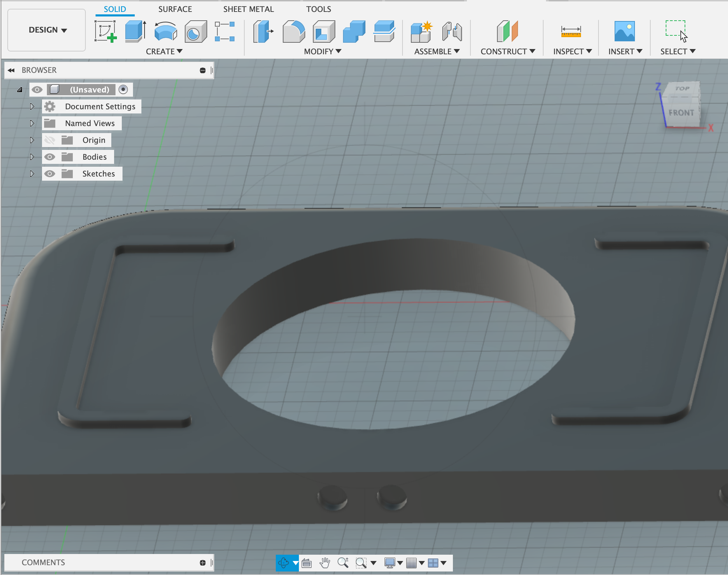Click the Construct offset plane tool
The height and width of the screenshot is (575, 728).
tap(507, 29)
